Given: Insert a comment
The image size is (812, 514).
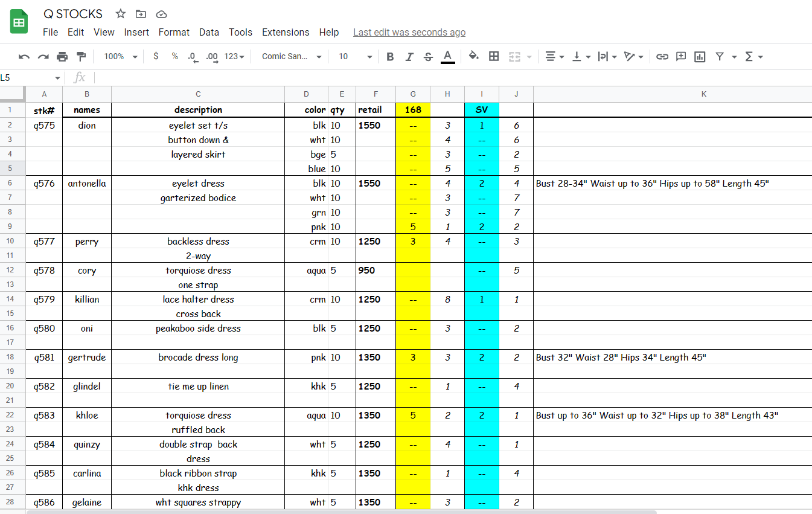Looking at the screenshot, I should click(681, 57).
